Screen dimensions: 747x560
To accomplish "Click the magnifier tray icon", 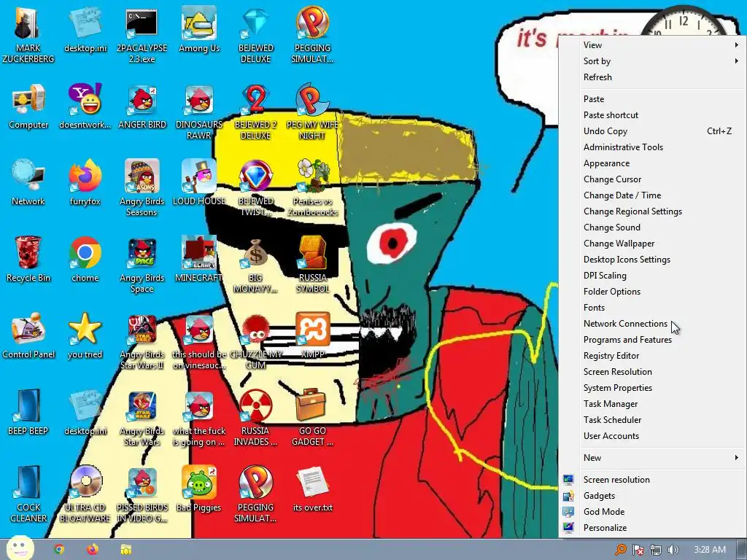I will click(620, 550).
